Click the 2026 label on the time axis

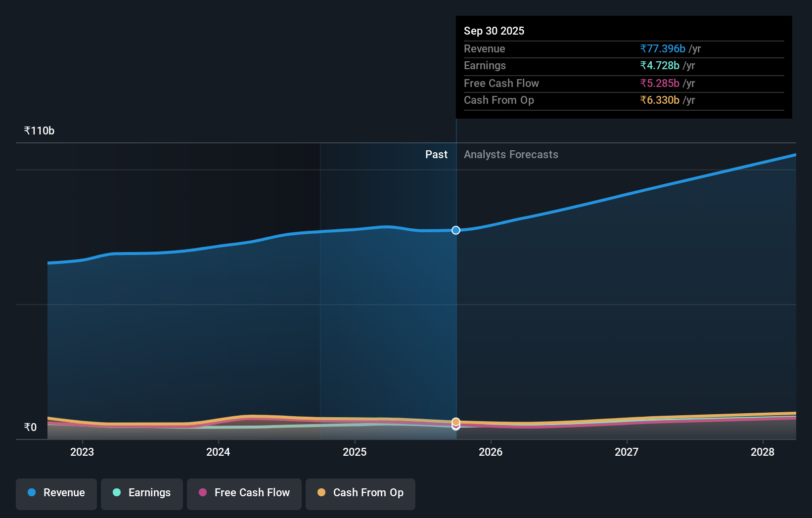491,451
